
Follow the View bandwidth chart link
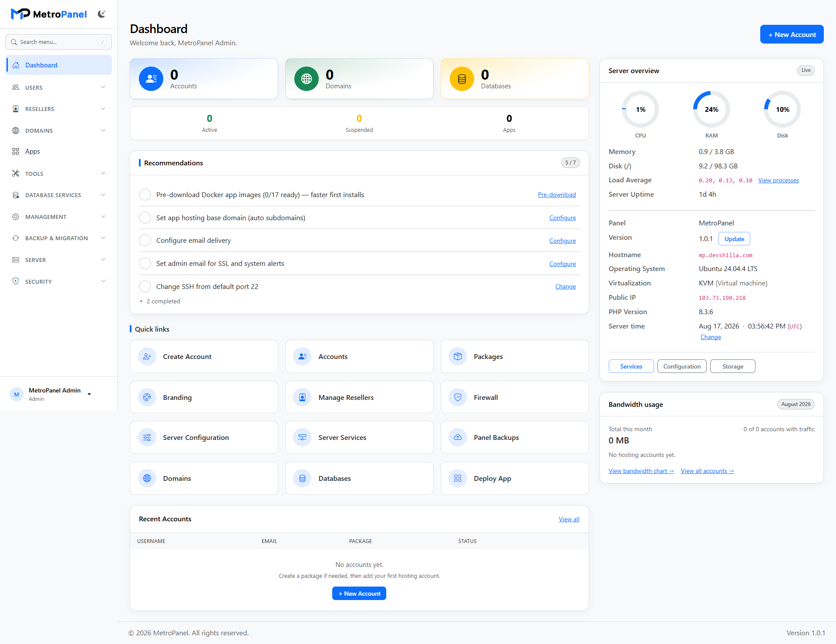(x=641, y=471)
